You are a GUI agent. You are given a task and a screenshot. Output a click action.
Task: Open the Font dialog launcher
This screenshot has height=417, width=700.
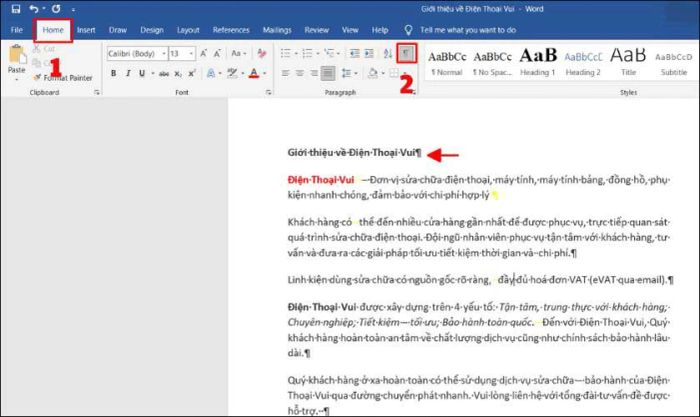268,92
